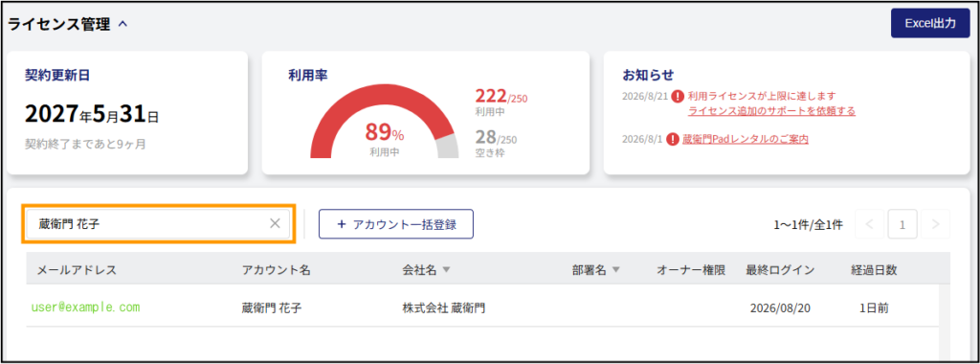This screenshot has height=364, width=980.
Task: Click 28/250 空き枠 count
Action: click(x=496, y=144)
